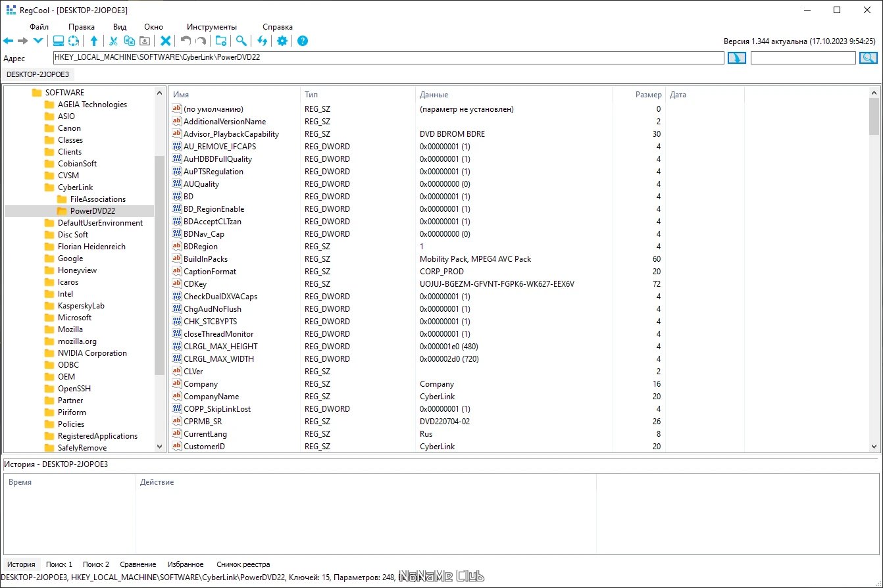Select the FileAssociations key in tree

(x=97, y=199)
